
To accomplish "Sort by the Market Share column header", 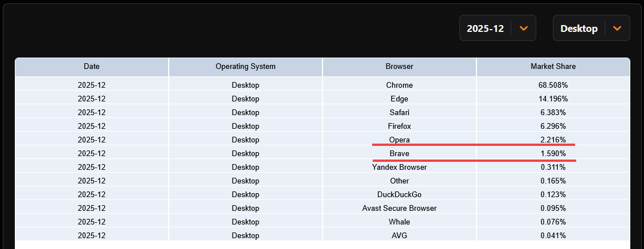I will [x=553, y=67].
